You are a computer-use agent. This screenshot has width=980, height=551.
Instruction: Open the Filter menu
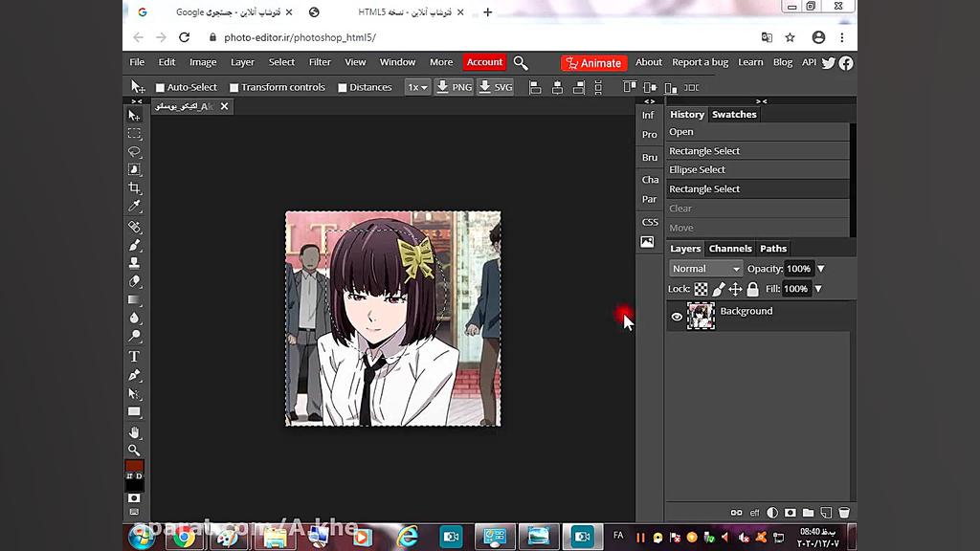320,62
